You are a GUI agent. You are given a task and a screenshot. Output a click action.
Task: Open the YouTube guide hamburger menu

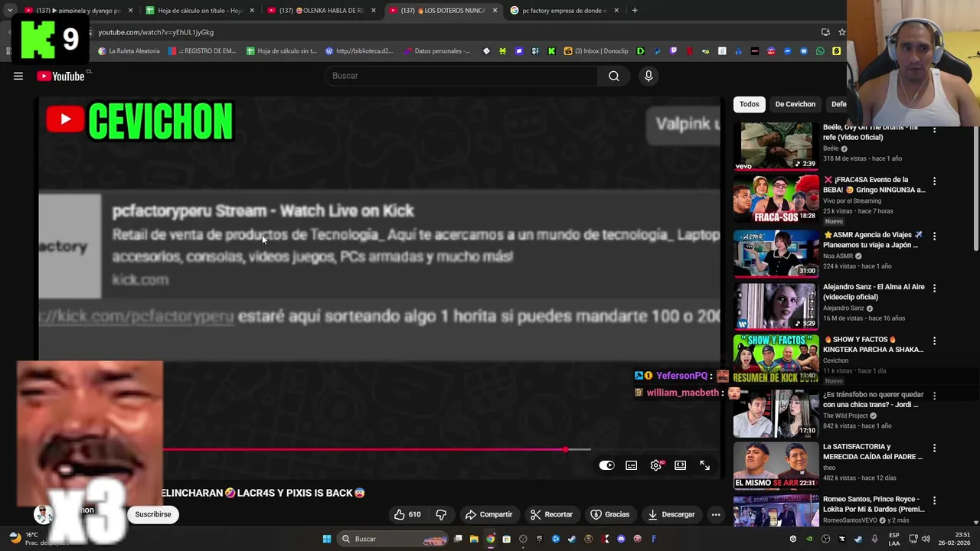pos(18,76)
